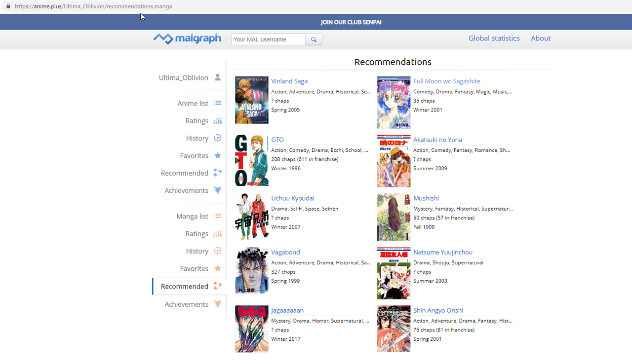Viewport: 632px width, 364px height.
Task: Click the blue anime Recommended icon
Action: click(218, 173)
